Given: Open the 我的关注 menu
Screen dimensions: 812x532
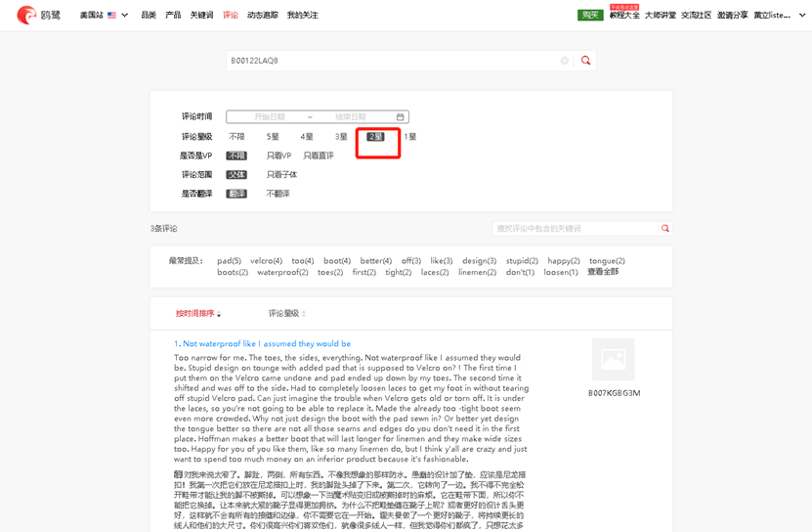Looking at the screenshot, I should click(303, 15).
